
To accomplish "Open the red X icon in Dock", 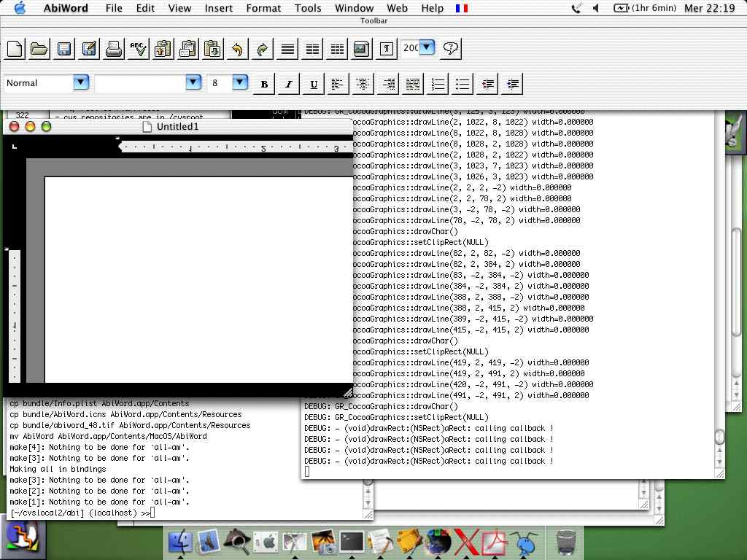I will tap(466, 542).
